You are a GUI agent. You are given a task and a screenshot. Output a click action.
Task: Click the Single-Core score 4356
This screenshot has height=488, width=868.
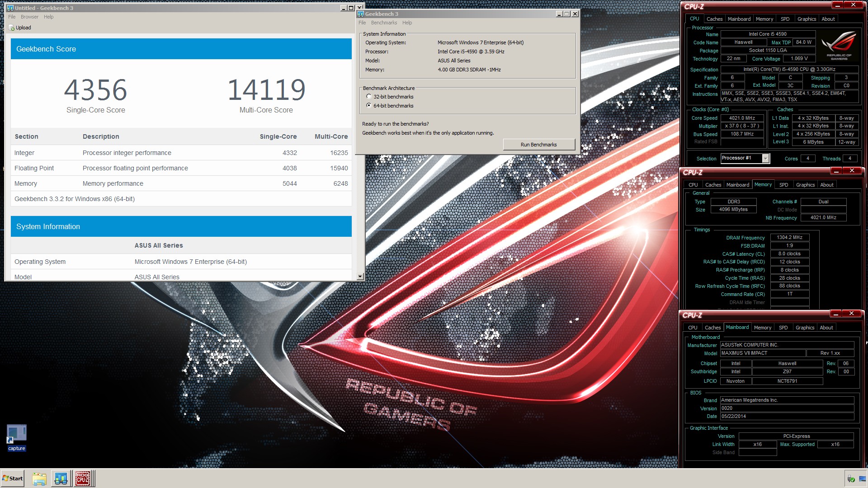click(95, 90)
